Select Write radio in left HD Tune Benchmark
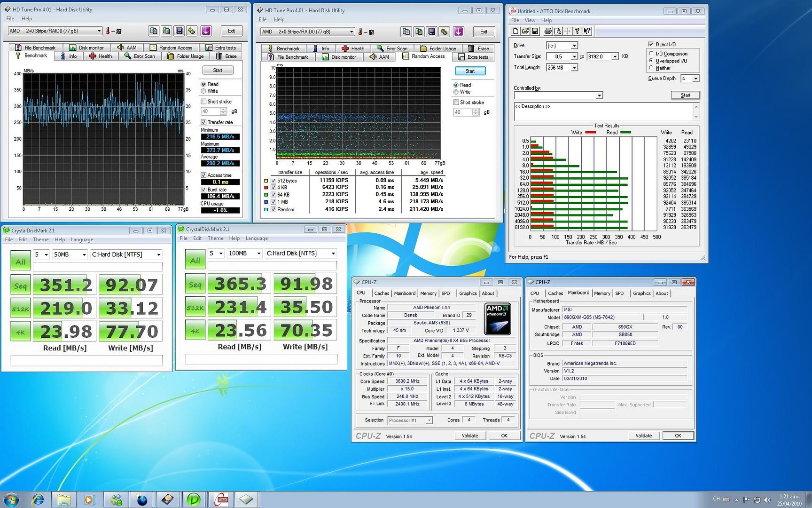Image resolution: width=812 pixels, height=508 pixels. 203,91
